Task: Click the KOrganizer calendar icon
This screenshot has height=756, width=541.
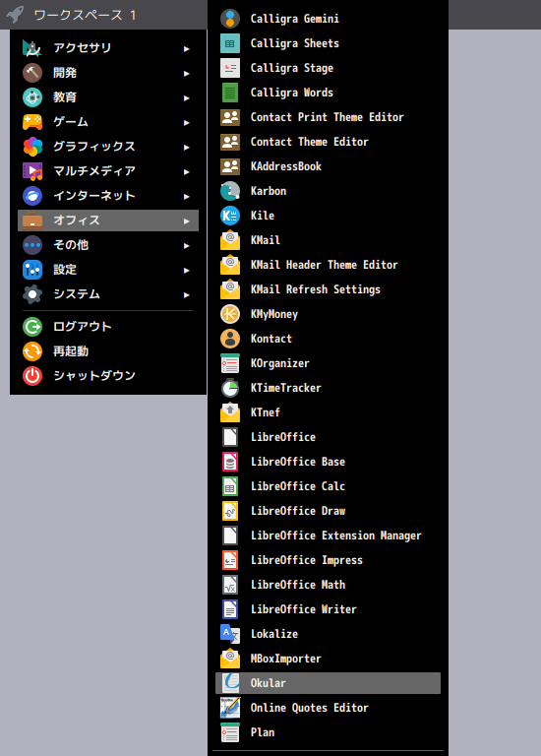Action: pyautogui.click(x=230, y=363)
